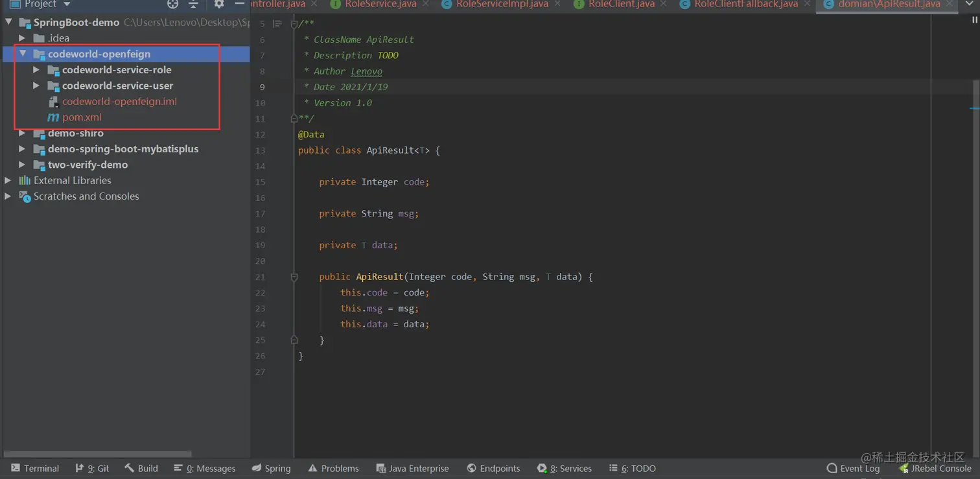
Task: Open the Problems tool window
Action: (333, 468)
